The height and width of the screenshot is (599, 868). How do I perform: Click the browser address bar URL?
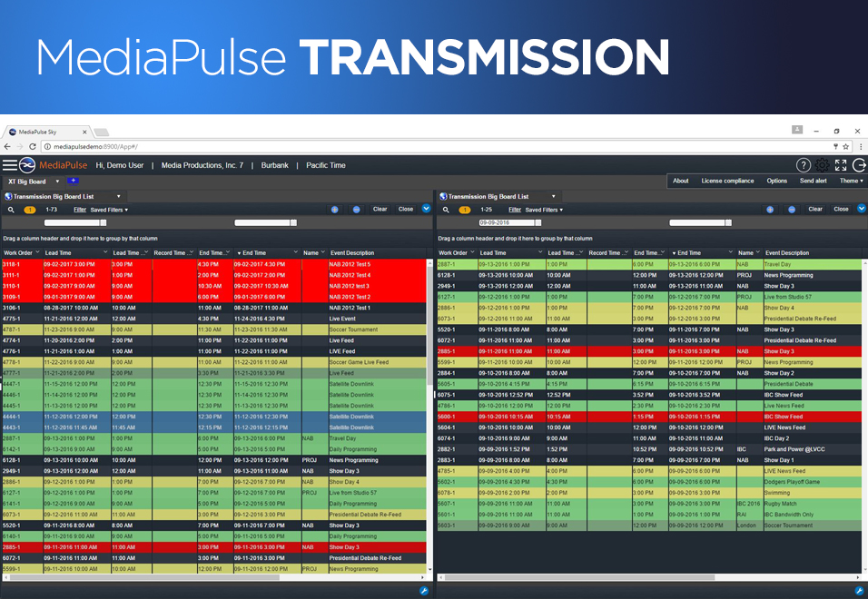click(x=95, y=146)
